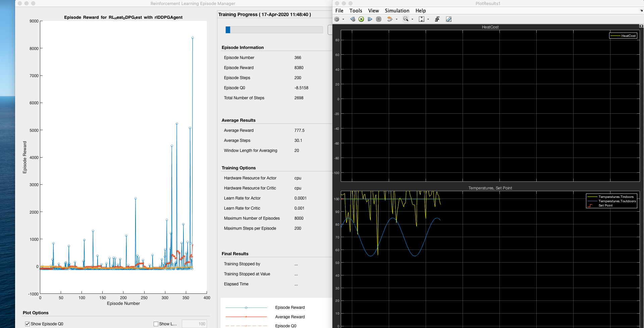The height and width of the screenshot is (328, 644).
Task: Click the Plot Options heading
Action: click(36, 313)
